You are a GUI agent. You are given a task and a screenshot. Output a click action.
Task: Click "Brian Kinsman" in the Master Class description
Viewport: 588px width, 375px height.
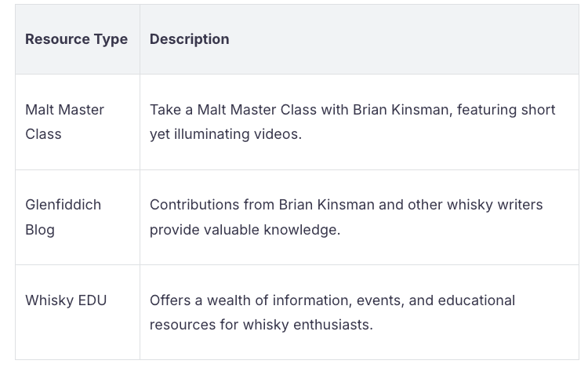[401, 110]
